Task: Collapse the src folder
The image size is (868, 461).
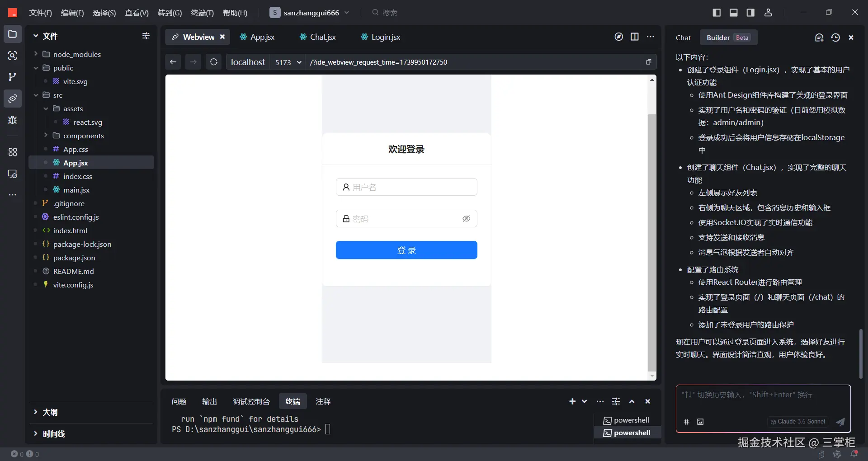Action: pyautogui.click(x=36, y=95)
